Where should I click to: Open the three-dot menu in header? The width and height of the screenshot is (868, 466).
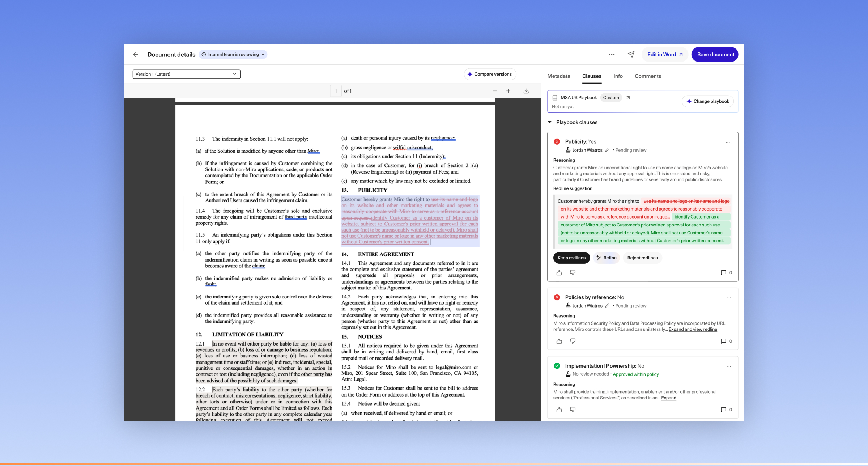click(612, 54)
